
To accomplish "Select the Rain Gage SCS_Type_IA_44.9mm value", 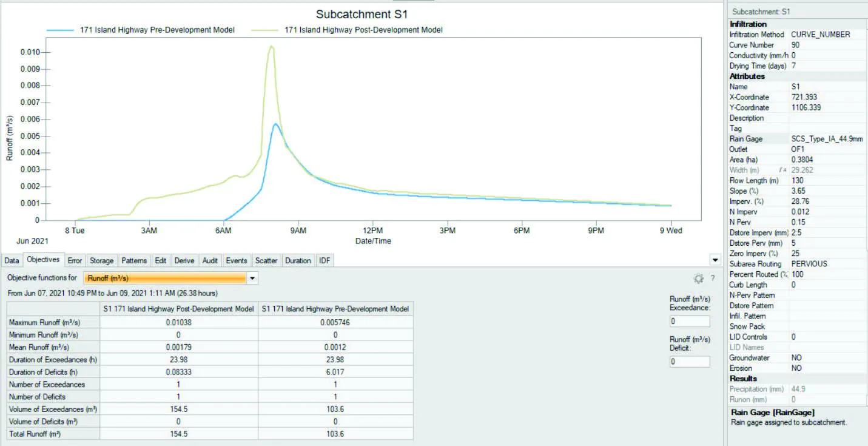I will (x=827, y=139).
